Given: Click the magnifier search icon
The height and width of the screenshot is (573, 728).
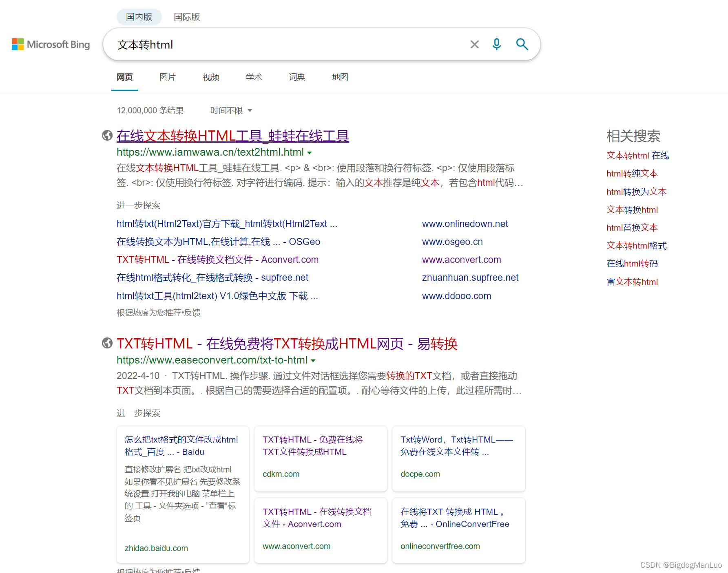Looking at the screenshot, I should click(x=522, y=44).
